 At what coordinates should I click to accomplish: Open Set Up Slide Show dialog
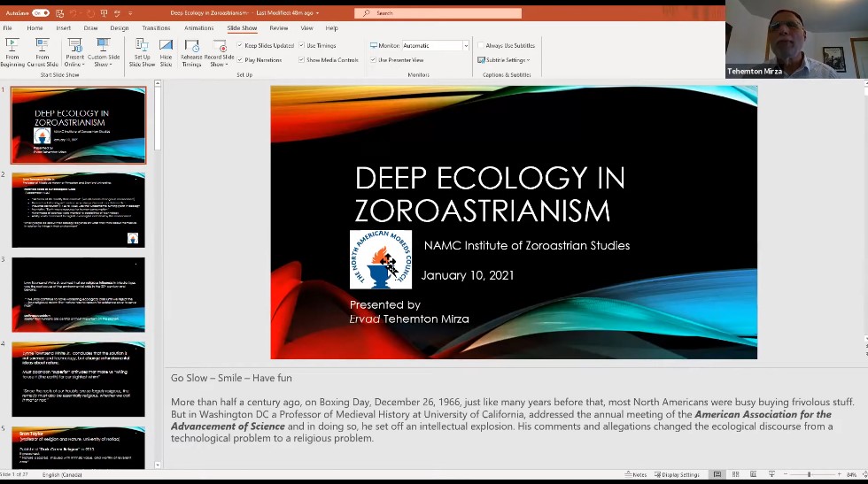[x=142, y=52]
